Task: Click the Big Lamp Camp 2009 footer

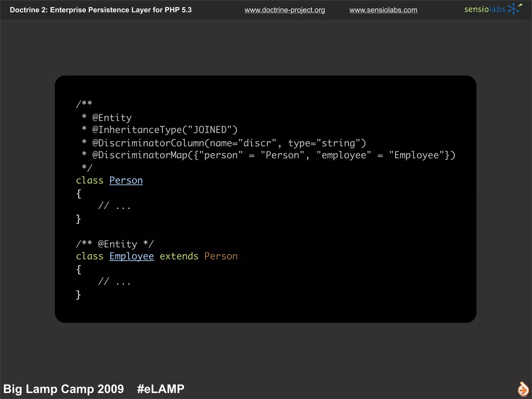Action: click(x=64, y=389)
